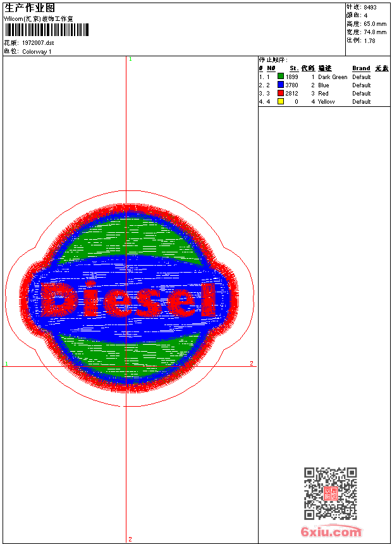Click the "Wilcom(汇京)装饰工作室" studio line

pyautogui.click(x=38, y=19)
